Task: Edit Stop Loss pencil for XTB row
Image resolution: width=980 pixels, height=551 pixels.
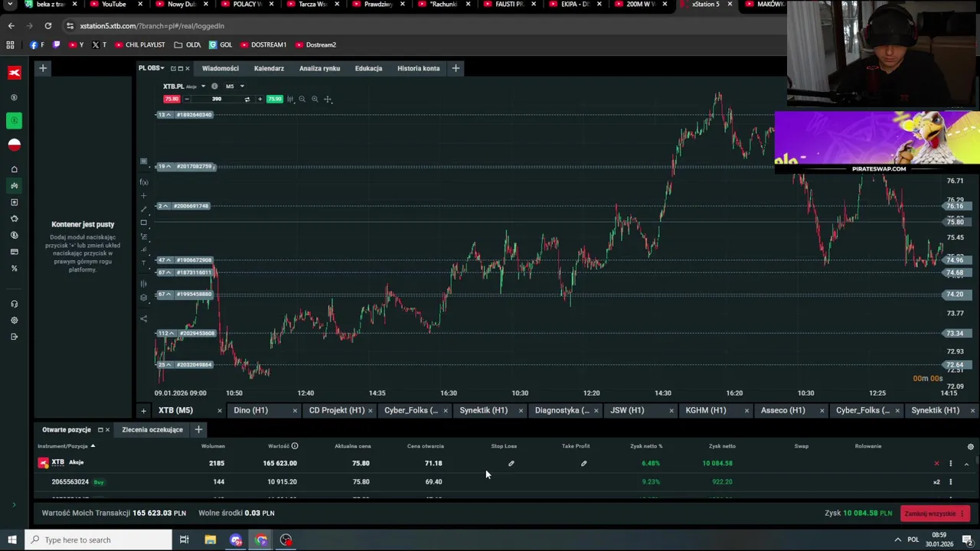Action: 511,463
